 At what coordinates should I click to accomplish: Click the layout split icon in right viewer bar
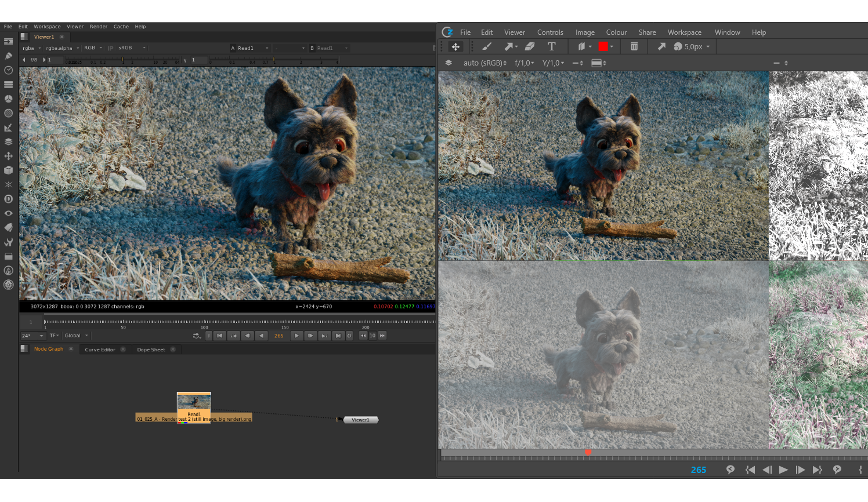pos(599,63)
